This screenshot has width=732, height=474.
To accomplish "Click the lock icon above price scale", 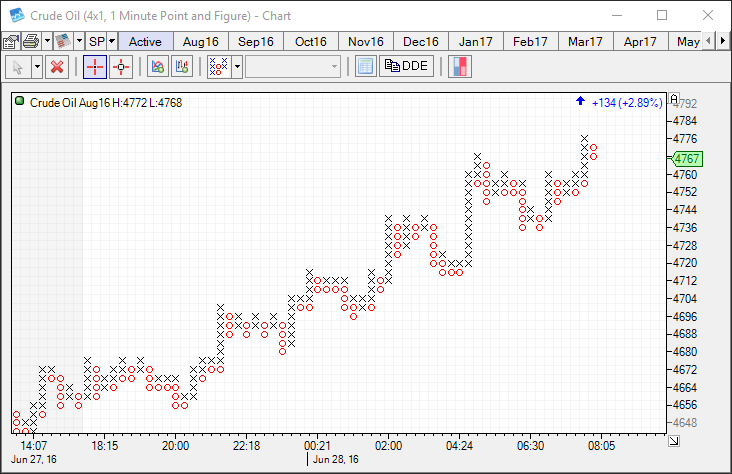I will 674,100.
